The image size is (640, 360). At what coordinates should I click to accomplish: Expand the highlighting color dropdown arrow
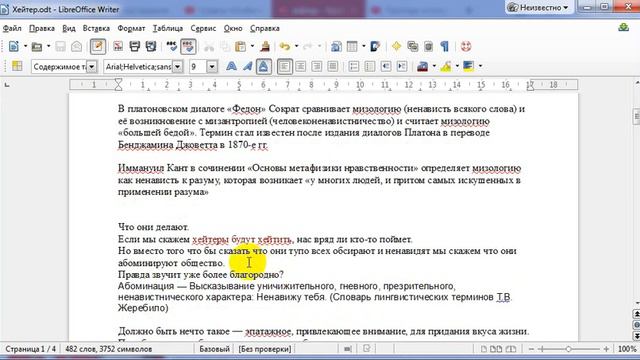tap(457, 66)
